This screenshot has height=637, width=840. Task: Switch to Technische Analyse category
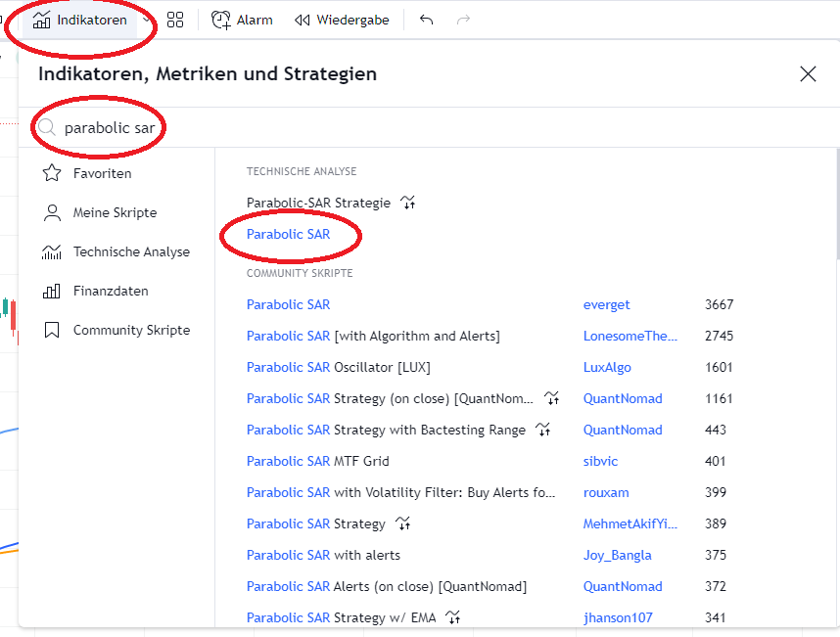pyautogui.click(x=130, y=251)
